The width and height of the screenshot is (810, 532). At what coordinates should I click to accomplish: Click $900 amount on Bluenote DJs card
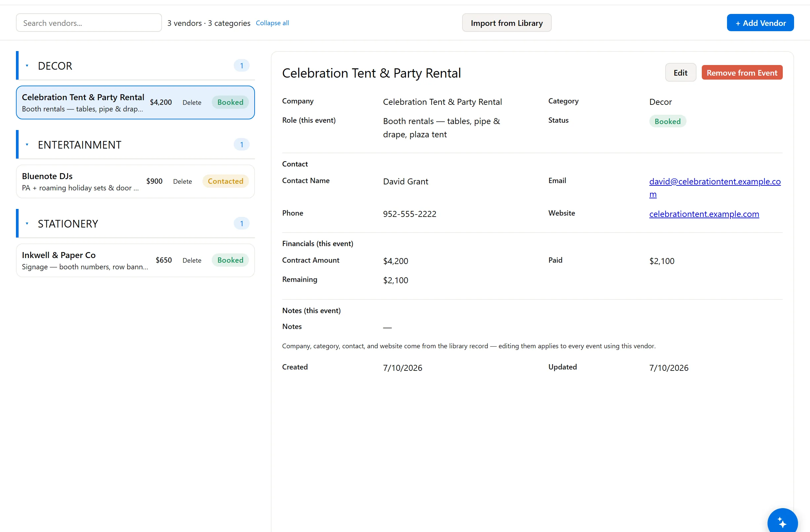pos(154,181)
